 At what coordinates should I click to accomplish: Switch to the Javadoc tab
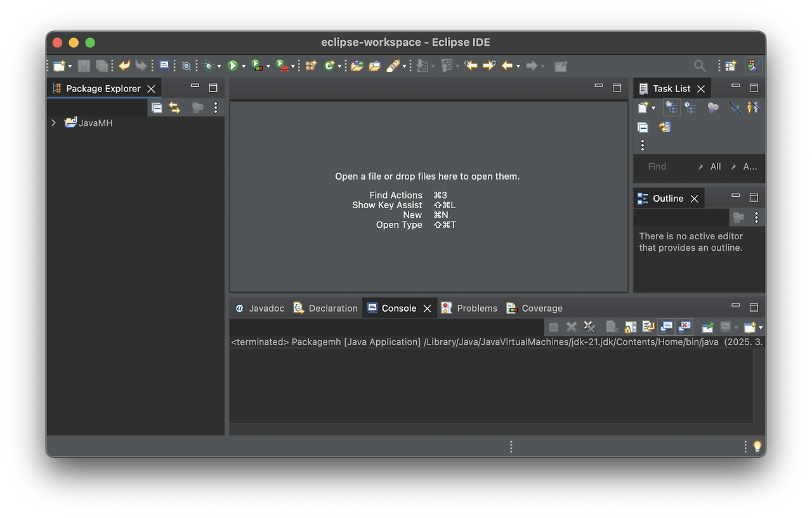coord(259,308)
